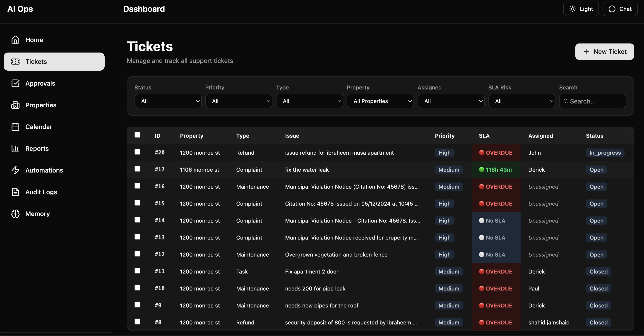The image size is (644, 336).
Task: Open the All Properties dropdown
Action: tap(380, 101)
